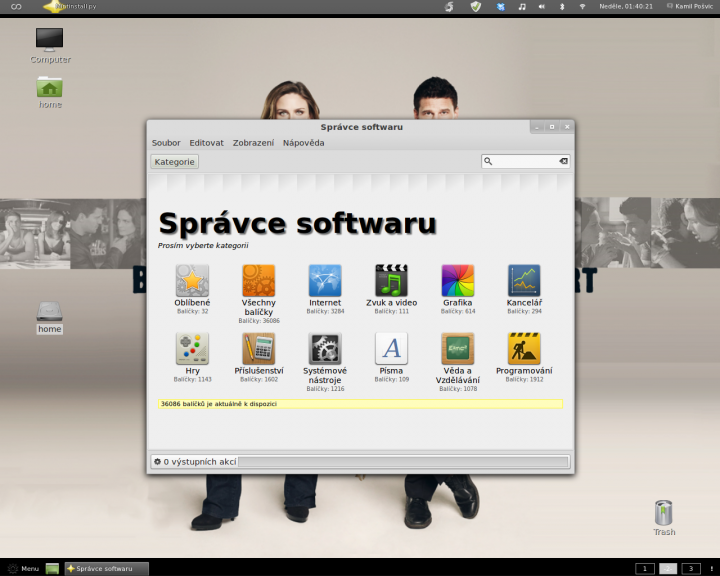Screen dimensions: 720x576
Task: Click the Neděle clock in top panel
Action: tap(626, 6)
